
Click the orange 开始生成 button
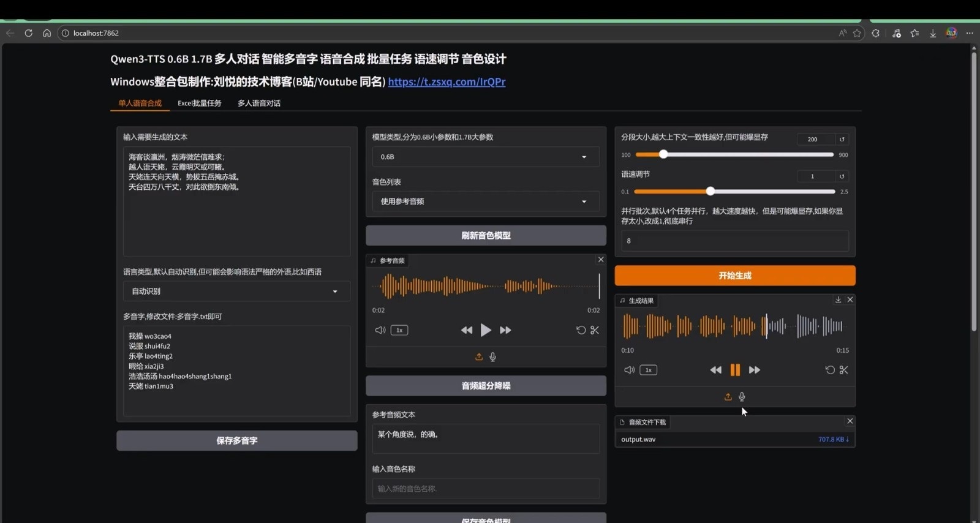click(x=734, y=276)
